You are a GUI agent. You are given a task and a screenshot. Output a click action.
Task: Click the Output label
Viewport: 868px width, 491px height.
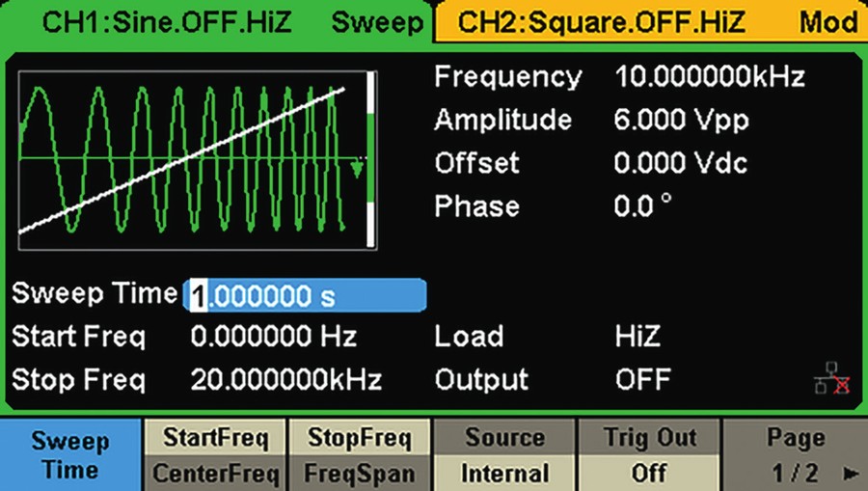481,380
